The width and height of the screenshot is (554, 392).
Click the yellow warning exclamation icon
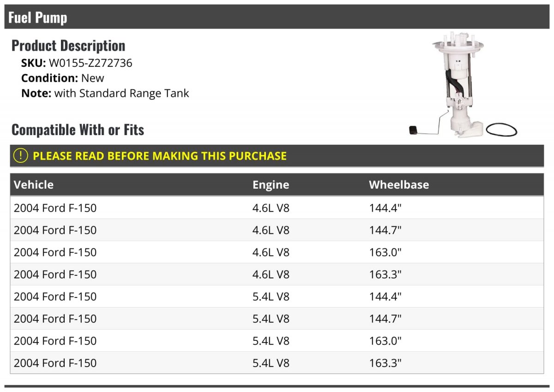coord(21,156)
